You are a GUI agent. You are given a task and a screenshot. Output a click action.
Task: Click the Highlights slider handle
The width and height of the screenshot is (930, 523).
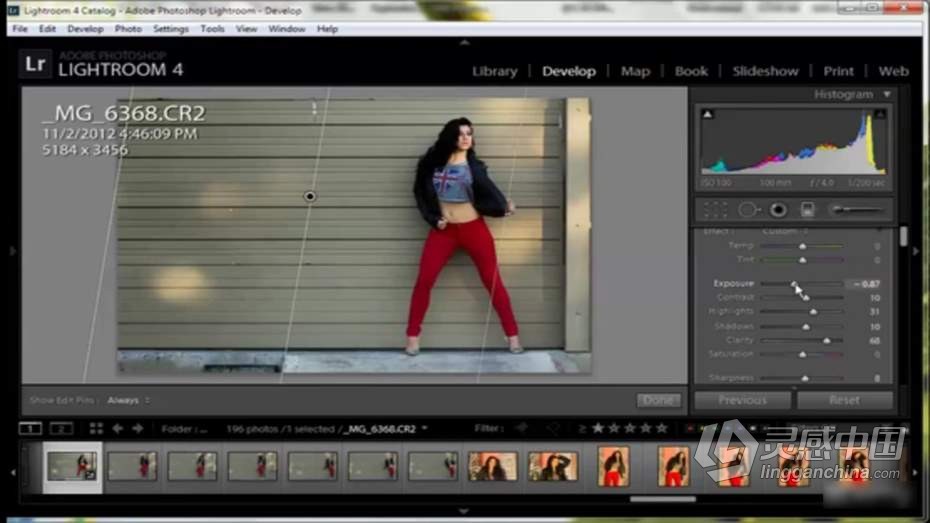point(813,311)
